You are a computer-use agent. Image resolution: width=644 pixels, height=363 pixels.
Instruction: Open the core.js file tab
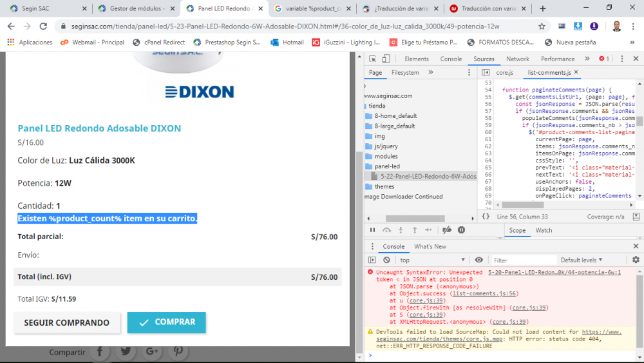pos(504,72)
